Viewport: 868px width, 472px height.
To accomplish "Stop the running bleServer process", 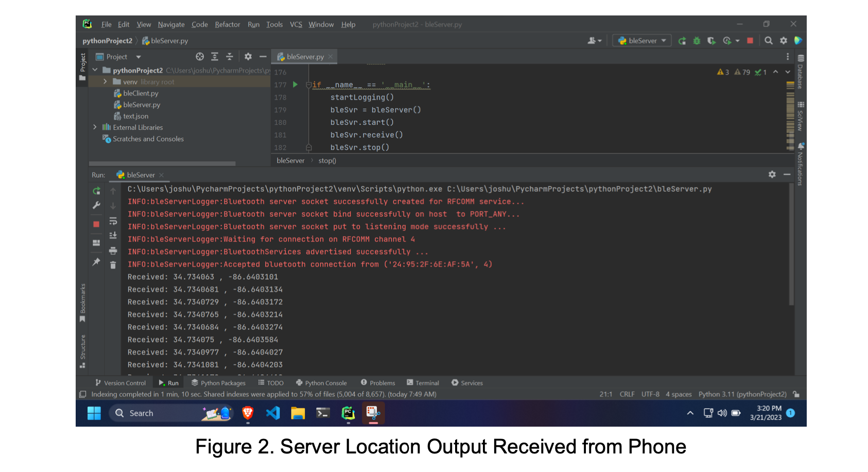I will click(x=96, y=224).
